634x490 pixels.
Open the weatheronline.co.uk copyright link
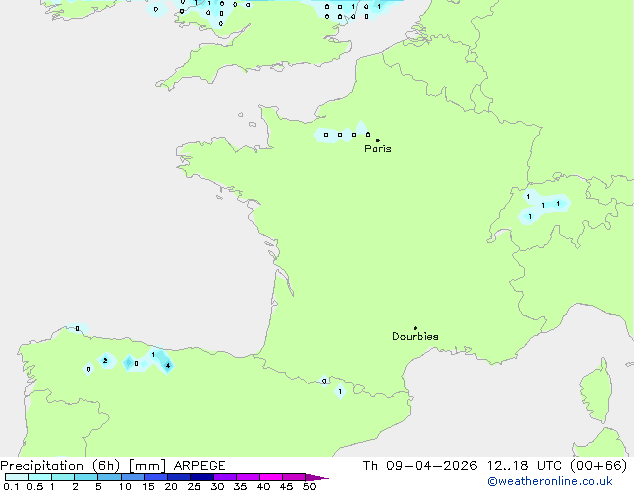550,481
